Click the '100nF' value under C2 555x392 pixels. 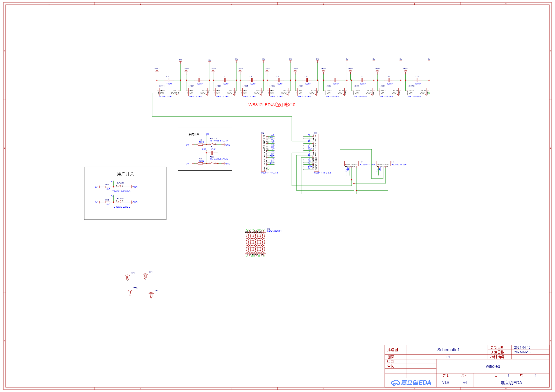tap(200, 84)
